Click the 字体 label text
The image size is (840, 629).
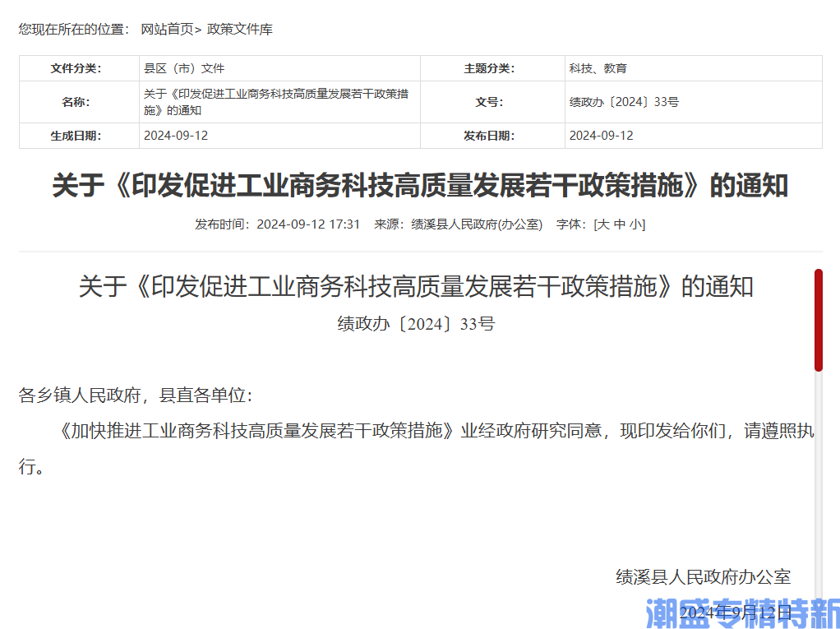(573, 224)
